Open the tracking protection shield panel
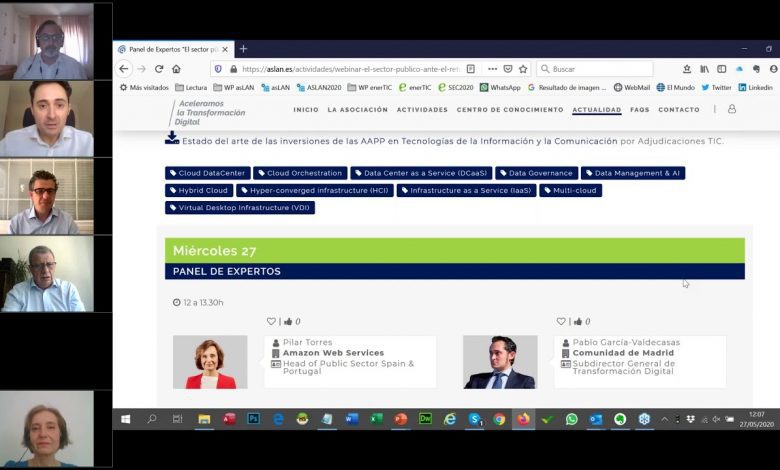Viewport: 780px width, 470px height. coord(218,69)
